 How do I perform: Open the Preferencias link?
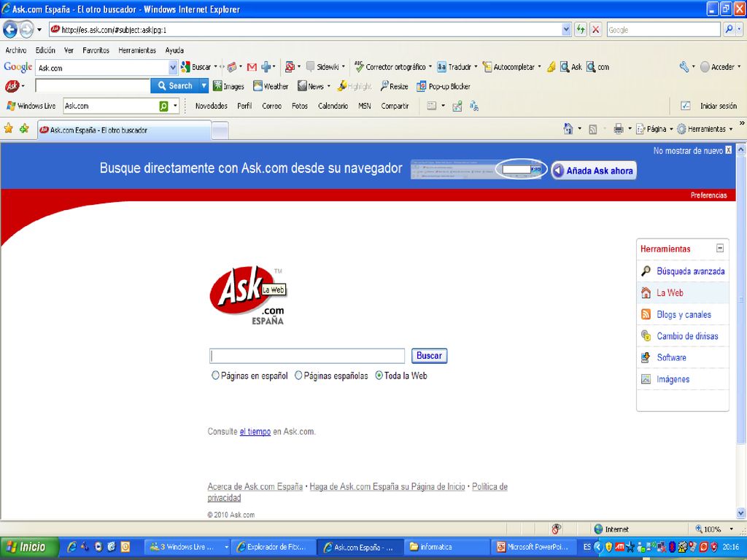pyautogui.click(x=708, y=195)
